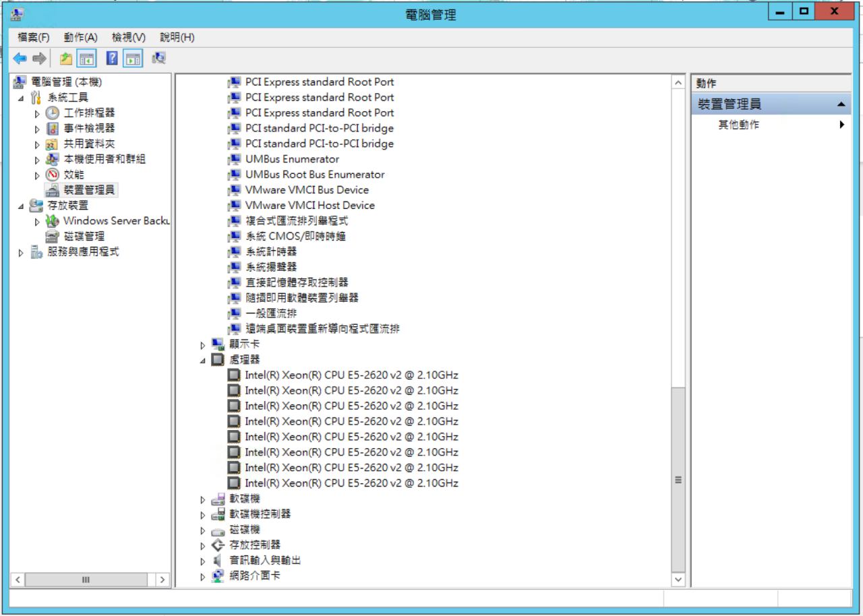Open the 其他動作 submenu in actions pane
The width and height of the screenshot is (863, 616).
(841, 125)
